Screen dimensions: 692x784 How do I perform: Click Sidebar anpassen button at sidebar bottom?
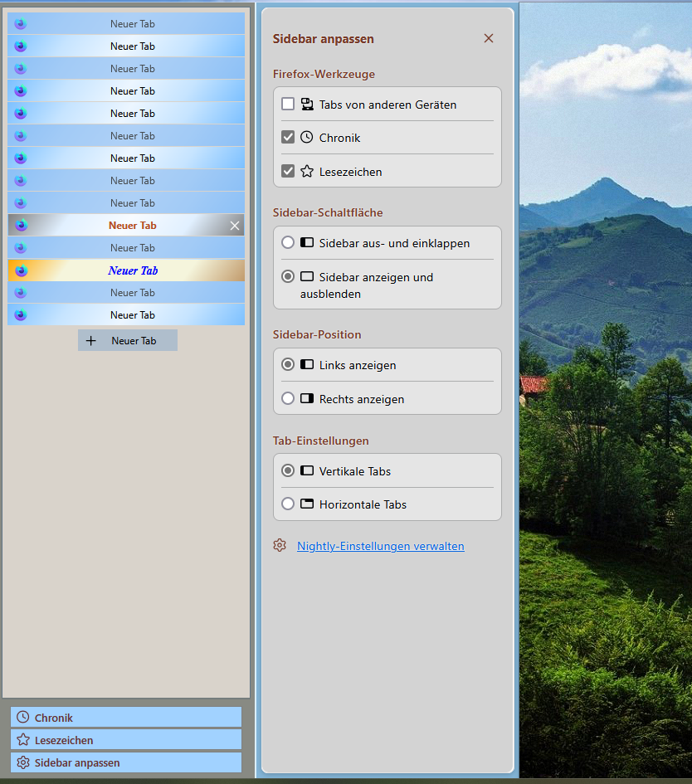(x=126, y=762)
